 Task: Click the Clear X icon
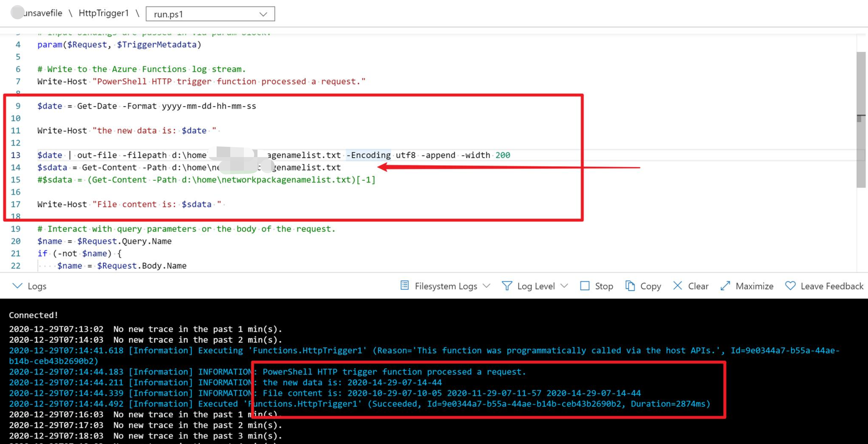[x=677, y=286]
